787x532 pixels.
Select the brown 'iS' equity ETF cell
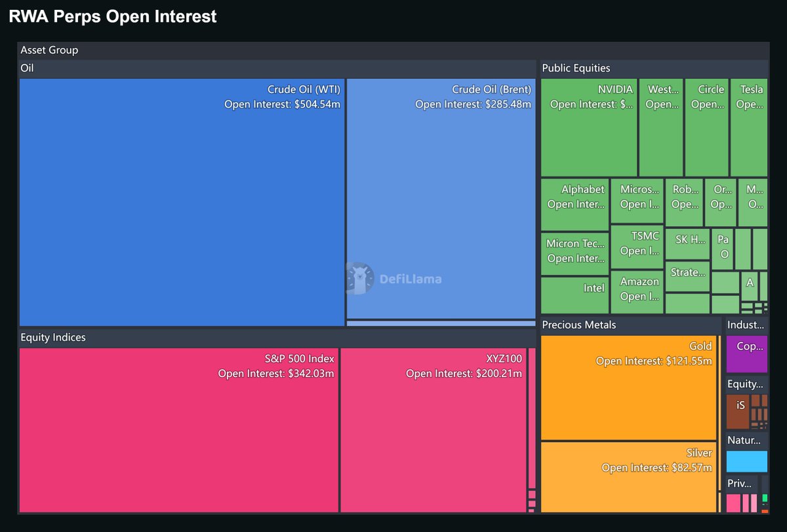[x=738, y=411]
